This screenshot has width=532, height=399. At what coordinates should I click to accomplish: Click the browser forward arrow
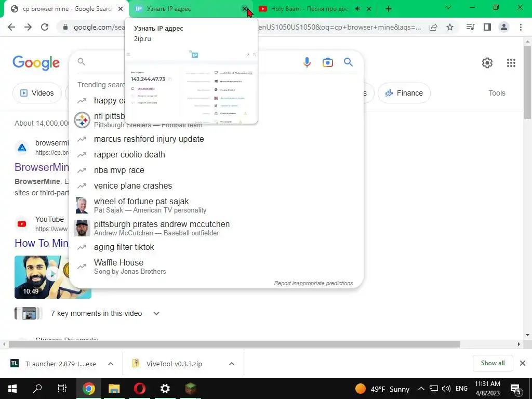[x=28, y=27]
